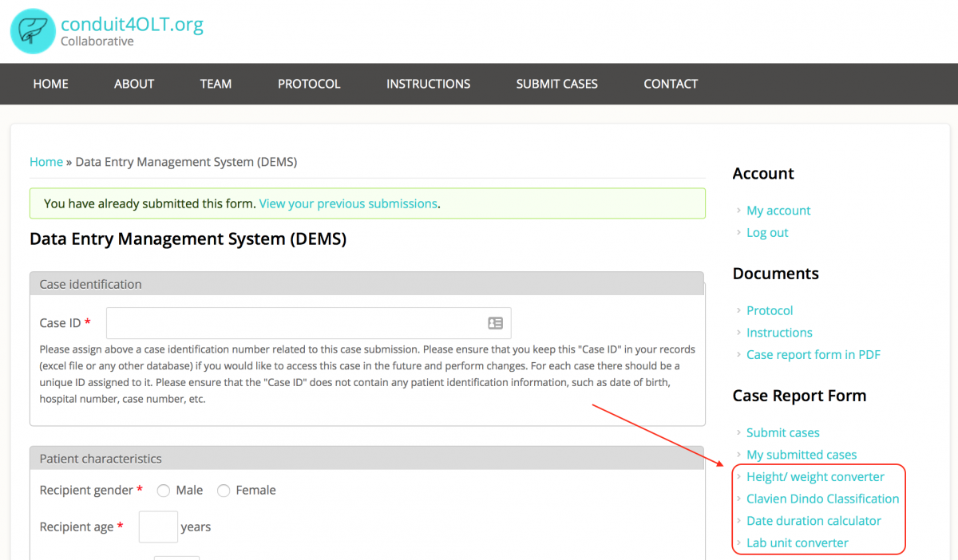Screen dimensions: 958x560
Task: Click the Recipient age input box
Action: click(158, 527)
